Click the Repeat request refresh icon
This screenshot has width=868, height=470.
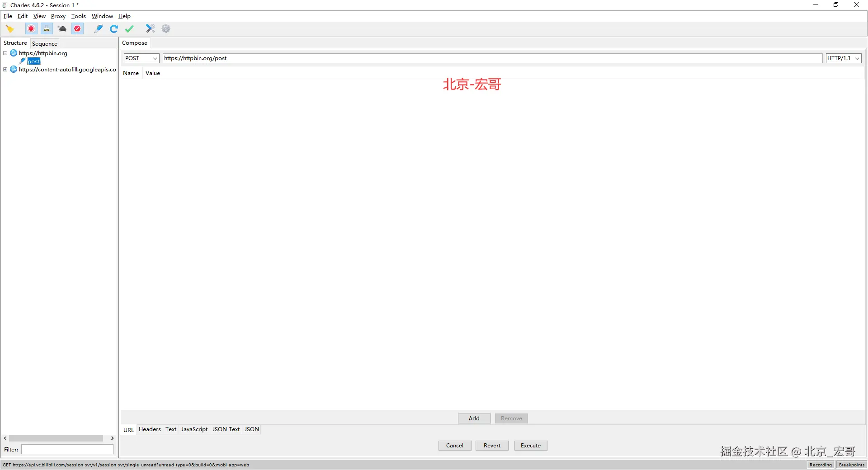point(114,29)
